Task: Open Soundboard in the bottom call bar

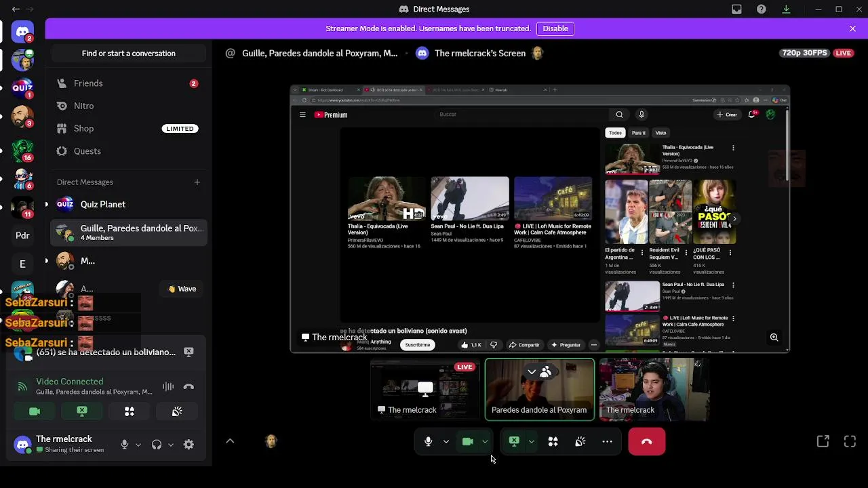Action: [x=580, y=441]
